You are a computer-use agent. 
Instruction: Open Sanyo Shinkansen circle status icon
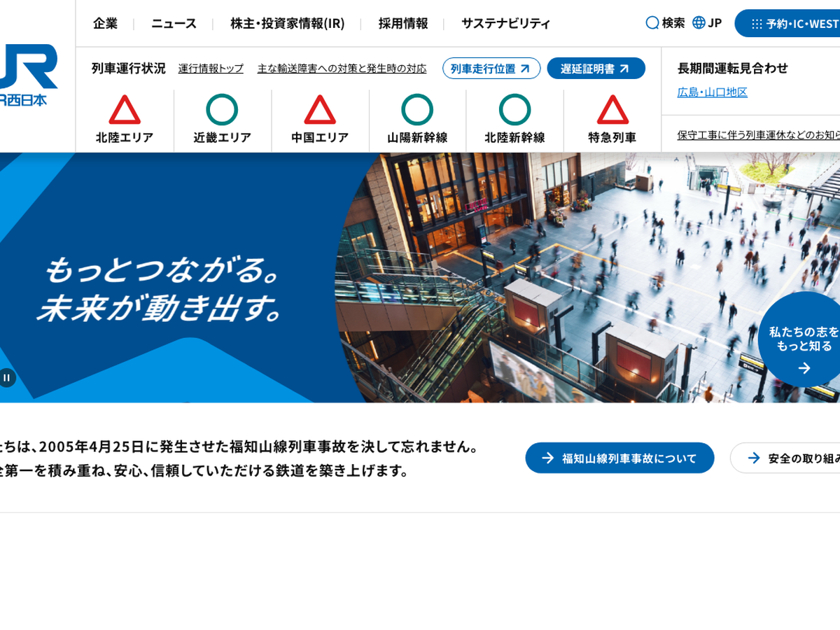[x=417, y=110]
